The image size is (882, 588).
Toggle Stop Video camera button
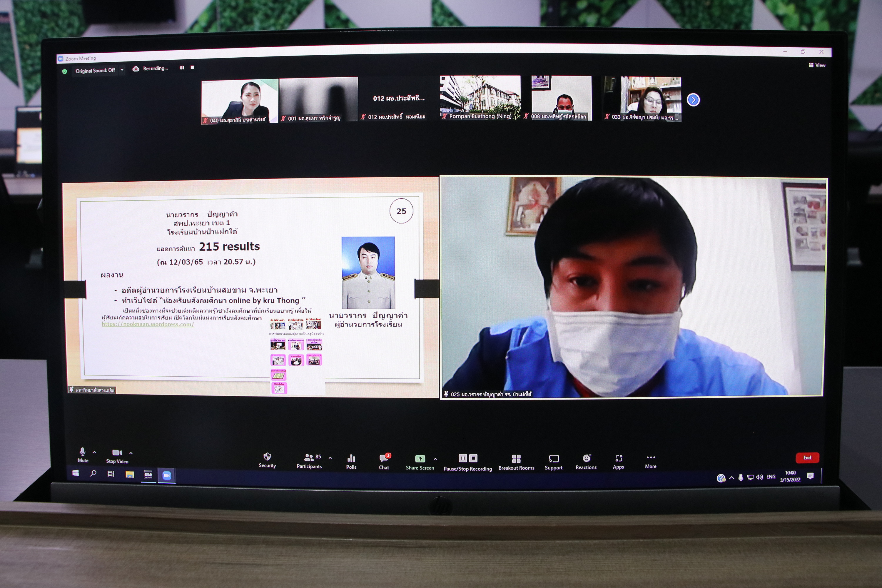(x=117, y=453)
